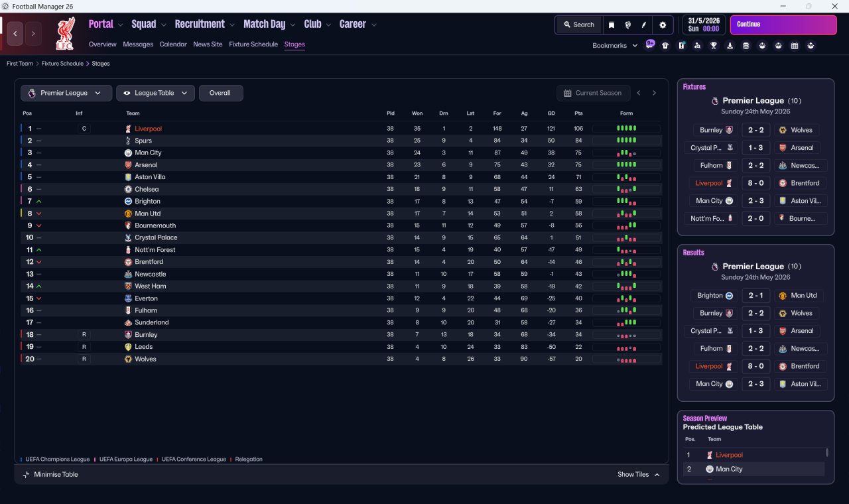Screen dimensions: 849x504
Task: Go to previous season with left chevron
Action: [x=639, y=93]
